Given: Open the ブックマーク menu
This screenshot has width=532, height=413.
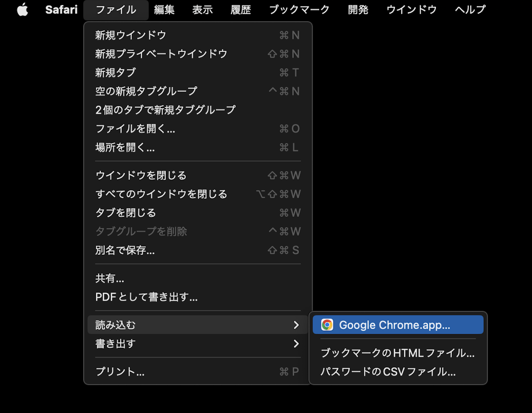Looking at the screenshot, I should click(x=299, y=10).
